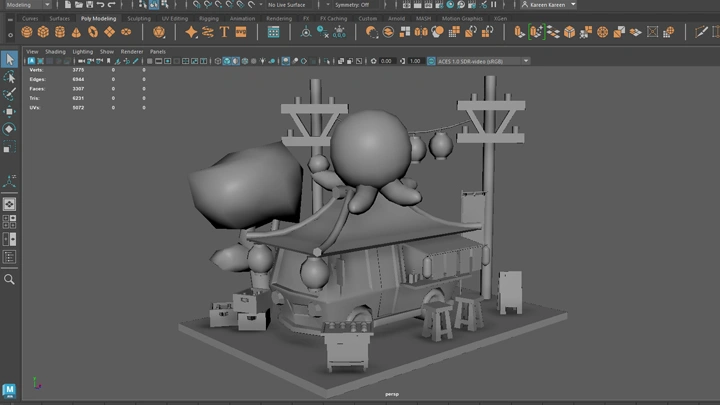This screenshot has width=720, height=405.
Task: Toggle the Outliner panel button in the sidebar
Action: 10,257
